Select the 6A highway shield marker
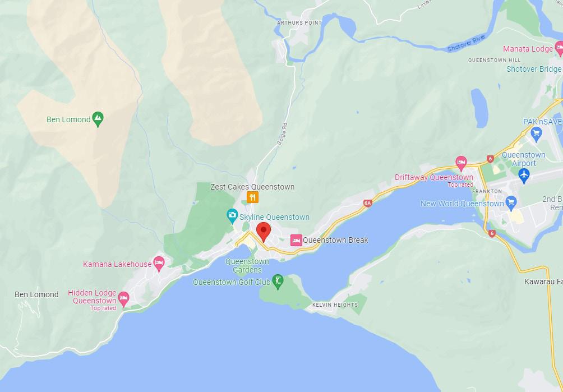The width and height of the screenshot is (563, 392). (367, 203)
